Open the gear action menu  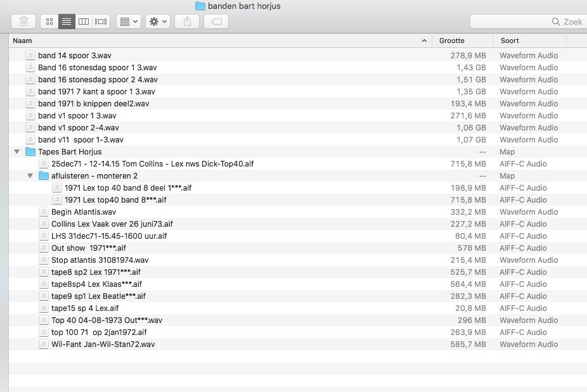pos(158,22)
